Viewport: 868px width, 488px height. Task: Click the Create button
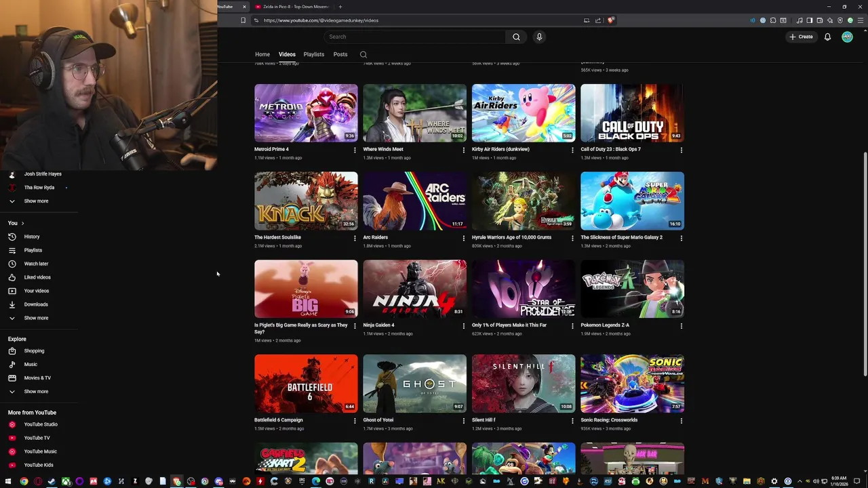[801, 37]
